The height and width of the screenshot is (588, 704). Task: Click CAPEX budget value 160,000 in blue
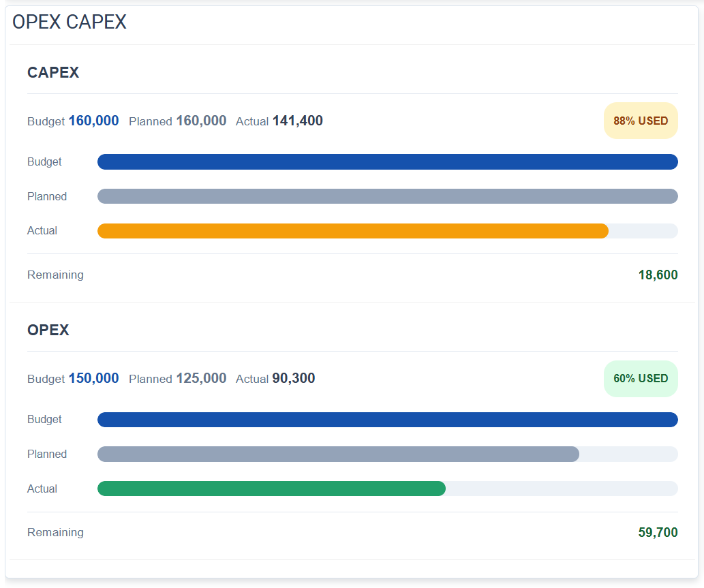[x=93, y=121]
